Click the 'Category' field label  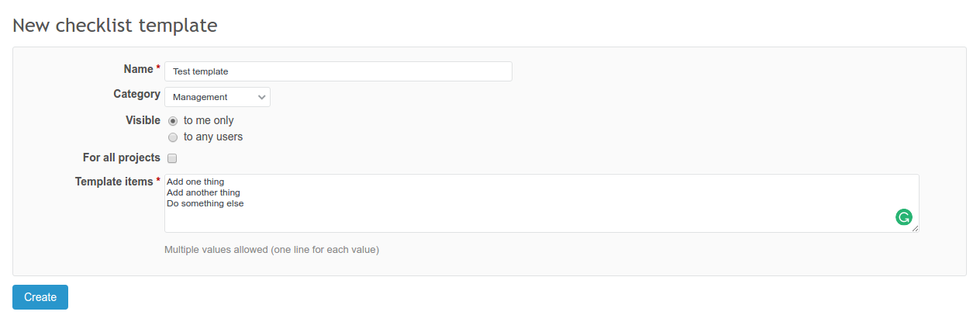(136, 95)
